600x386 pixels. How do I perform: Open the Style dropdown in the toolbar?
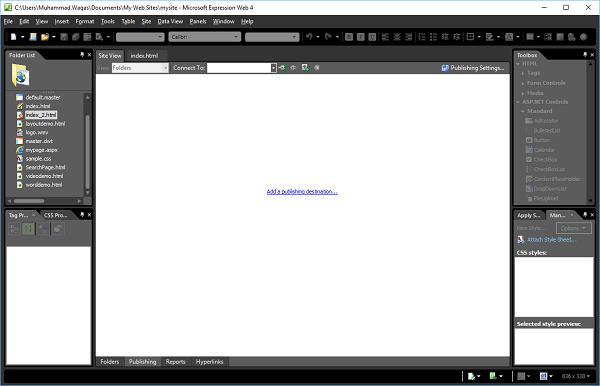[x=160, y=37]
